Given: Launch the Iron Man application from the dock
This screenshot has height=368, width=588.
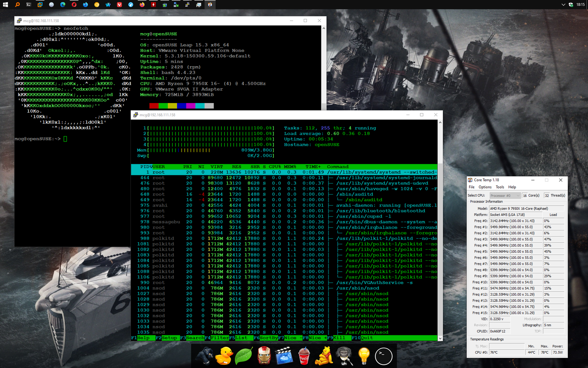Looking at the screenshot, I should [x=264, y=356].
